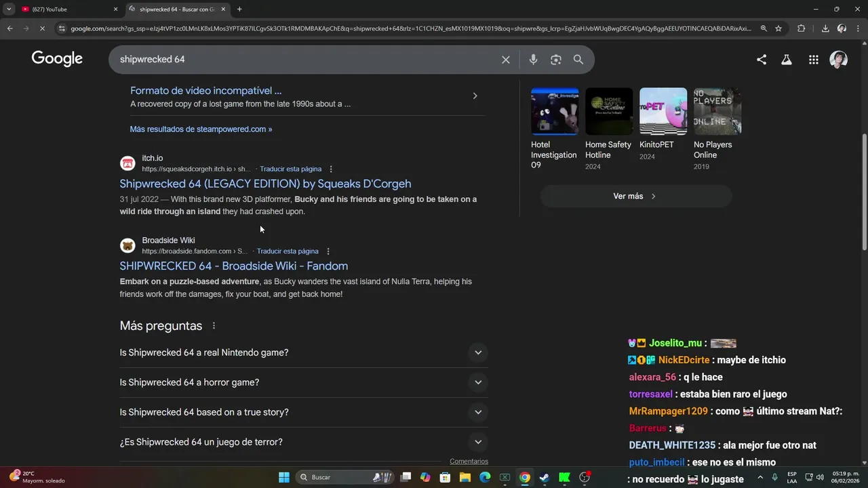Open Shipwrecked 64 Legacy Edition itch.io link
The height and width of the screenshot is (488, 868).
tap(265, 184)
